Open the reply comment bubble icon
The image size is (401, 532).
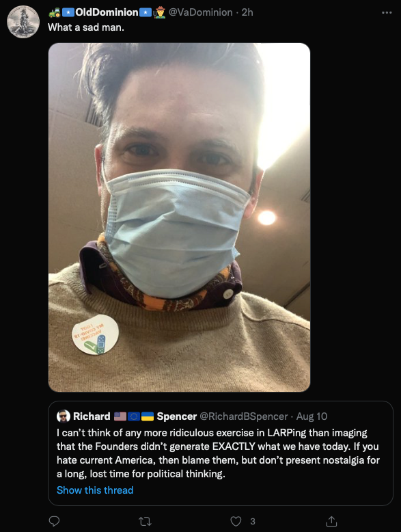click(x=54, y=521)
